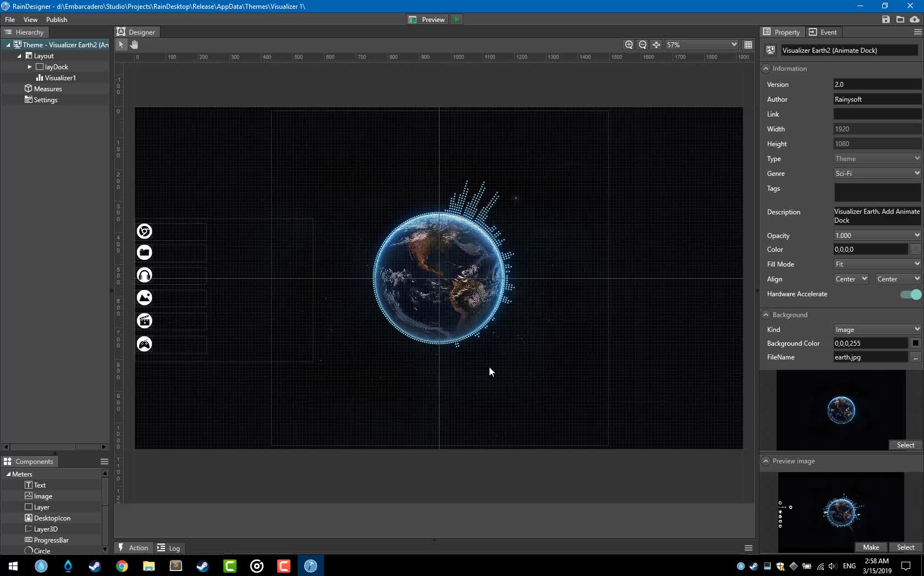Click the Make button under preview image
924x576 pixels.
(x=871, y=547)
